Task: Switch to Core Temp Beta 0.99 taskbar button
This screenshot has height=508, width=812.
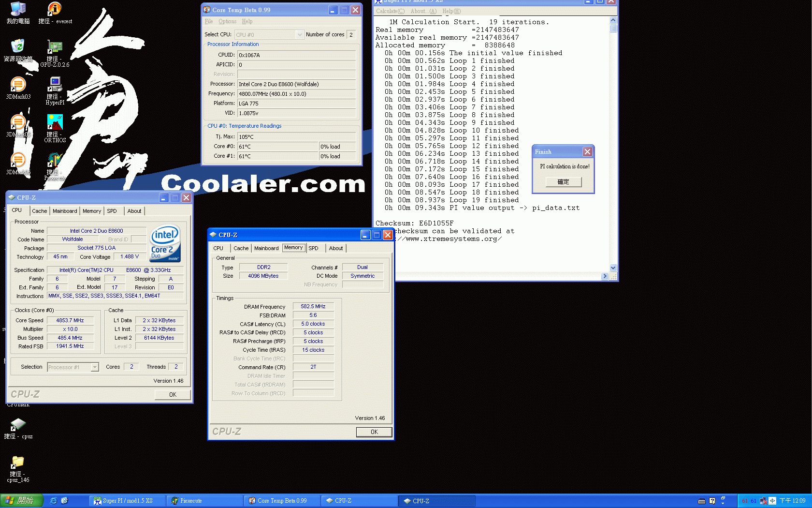Action: [282, 501]
